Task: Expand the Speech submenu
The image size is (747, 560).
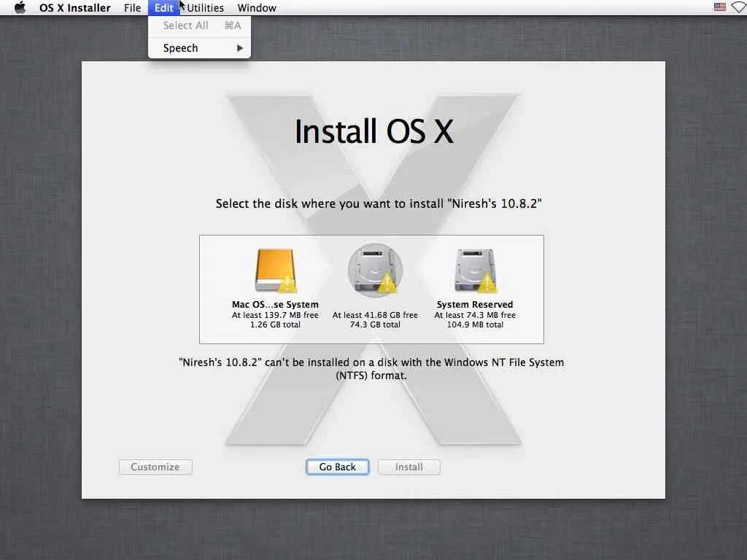Action: click(200, 48)
